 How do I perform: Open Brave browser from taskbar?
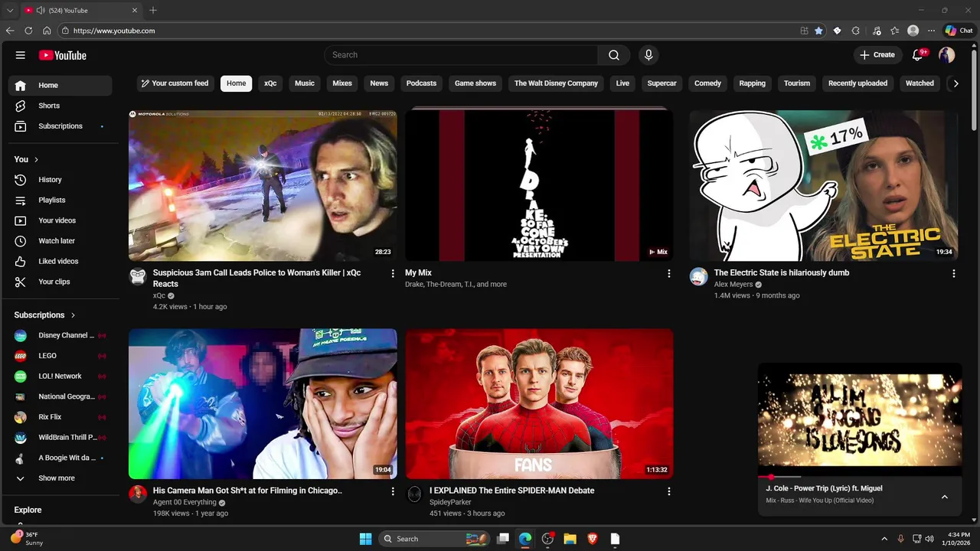tap(592, 539)
